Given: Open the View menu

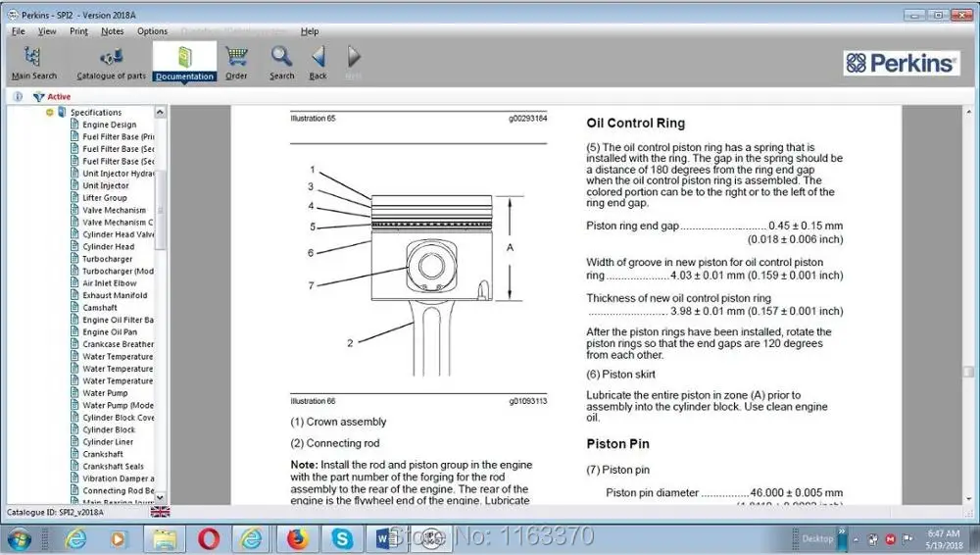Looking at the screenshot, I should pos(47,30).
